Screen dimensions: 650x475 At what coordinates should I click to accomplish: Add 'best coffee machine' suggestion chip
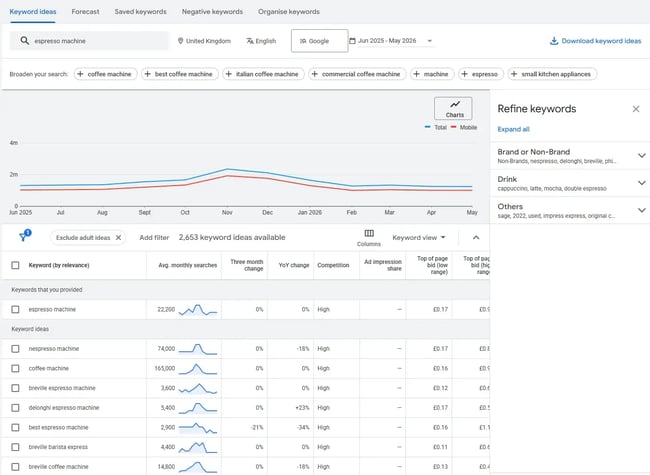coord(180,74)
